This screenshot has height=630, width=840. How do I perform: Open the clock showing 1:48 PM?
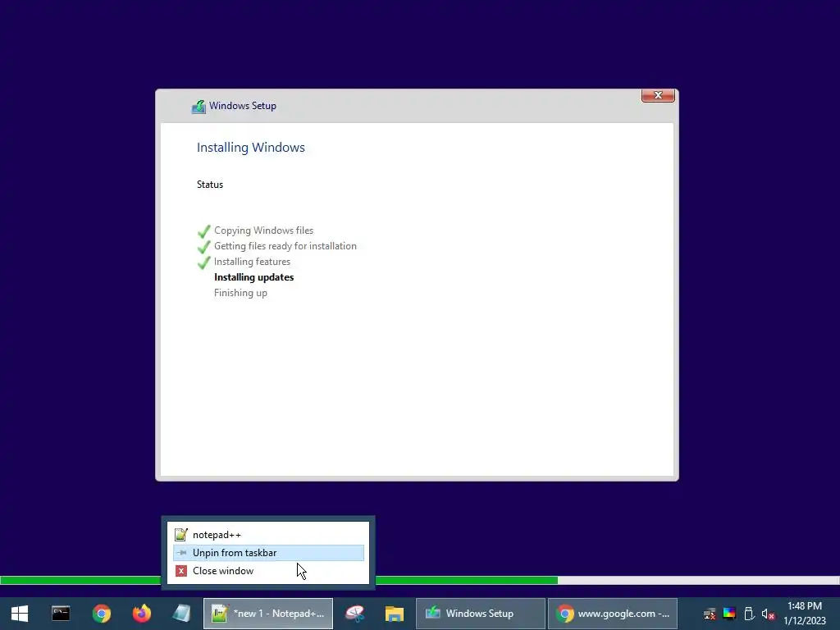[805, 614]
